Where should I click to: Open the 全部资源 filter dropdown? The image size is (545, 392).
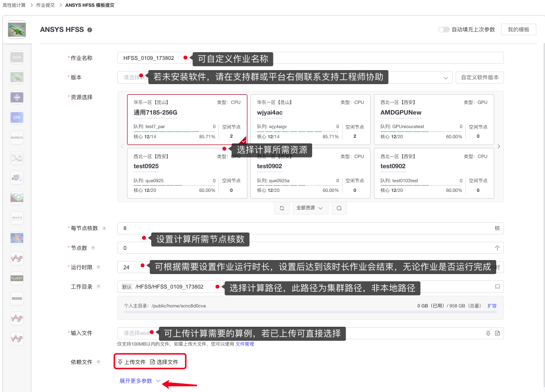point(310,208)
